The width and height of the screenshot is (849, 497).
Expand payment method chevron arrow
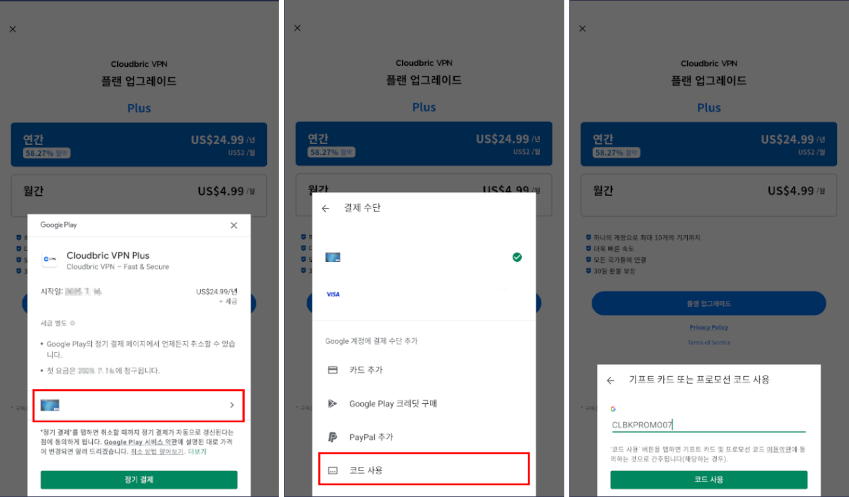(232, 405)
